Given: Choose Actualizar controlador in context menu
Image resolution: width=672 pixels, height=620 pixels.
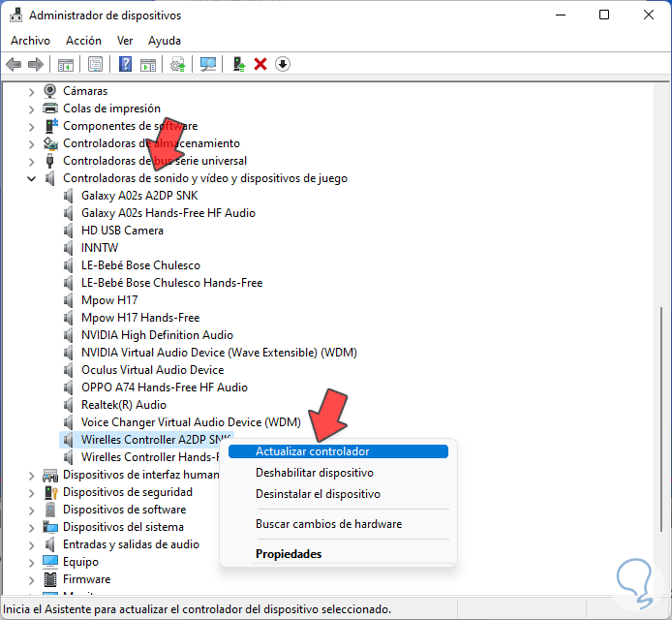Looking at the screenshot, I should (338, 451).
